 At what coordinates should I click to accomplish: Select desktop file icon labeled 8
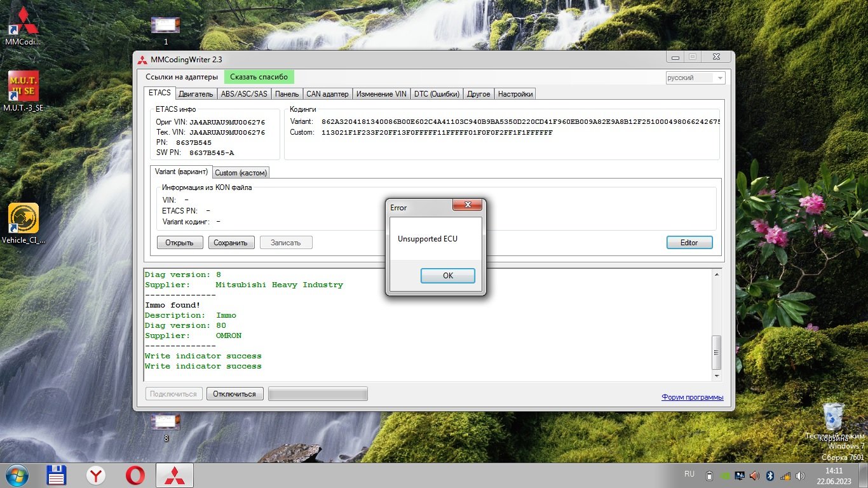165,428
